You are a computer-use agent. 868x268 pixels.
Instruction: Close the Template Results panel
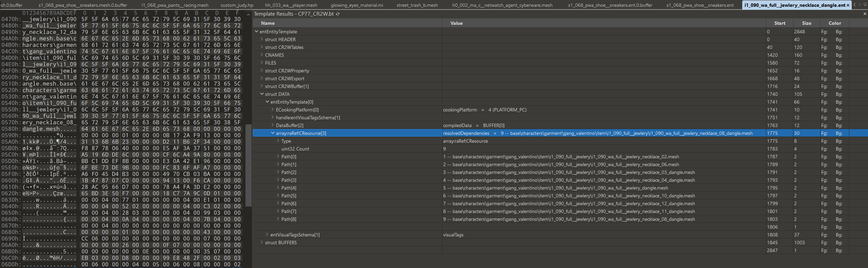[x=865, y=14]
